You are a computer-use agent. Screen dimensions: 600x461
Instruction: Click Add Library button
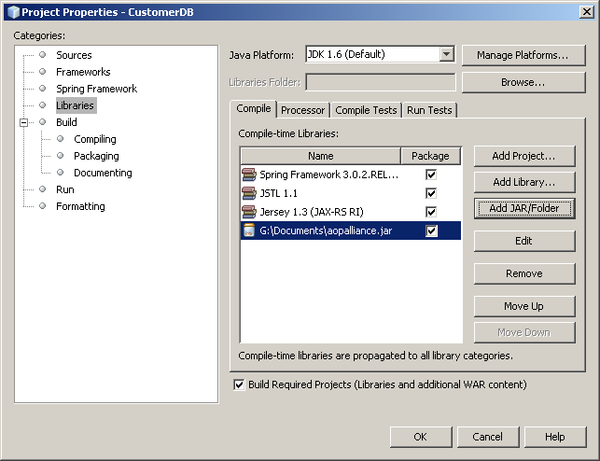tap(524, 182)
